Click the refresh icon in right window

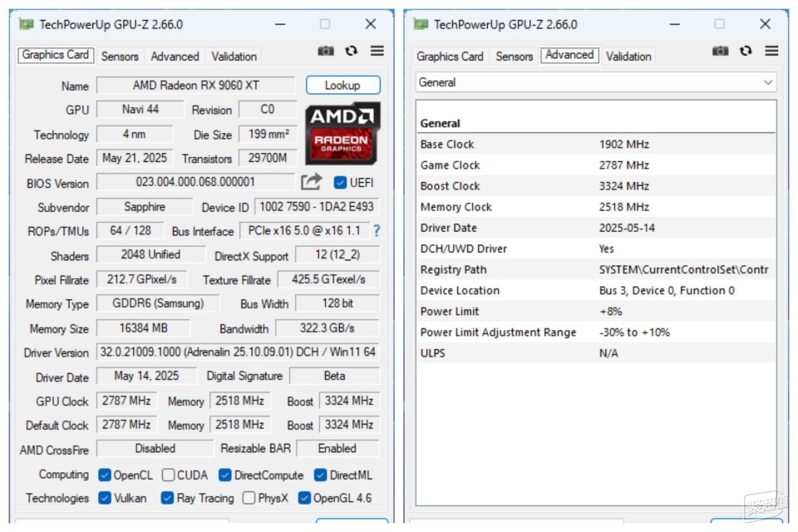[x=746, y=51]
